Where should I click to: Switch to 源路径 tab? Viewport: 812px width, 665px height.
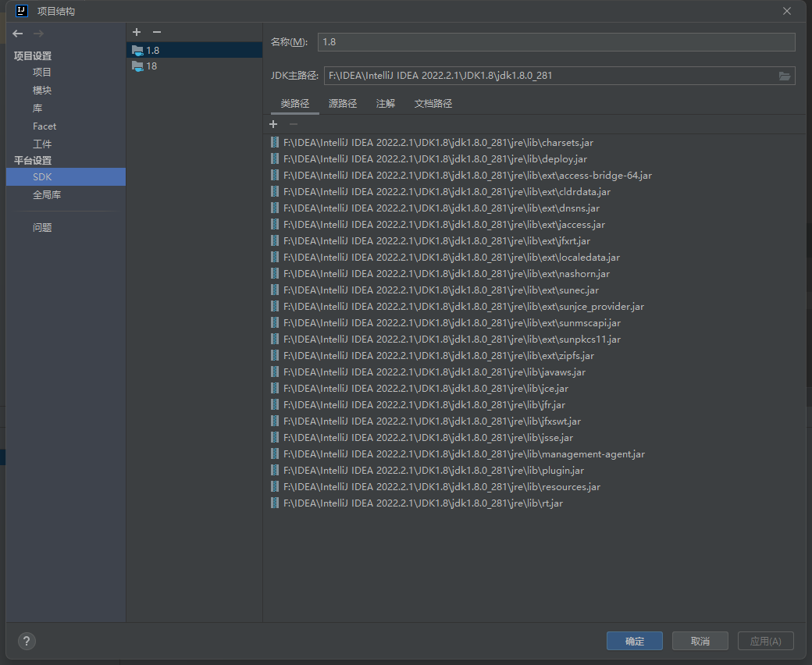[343, 104]
